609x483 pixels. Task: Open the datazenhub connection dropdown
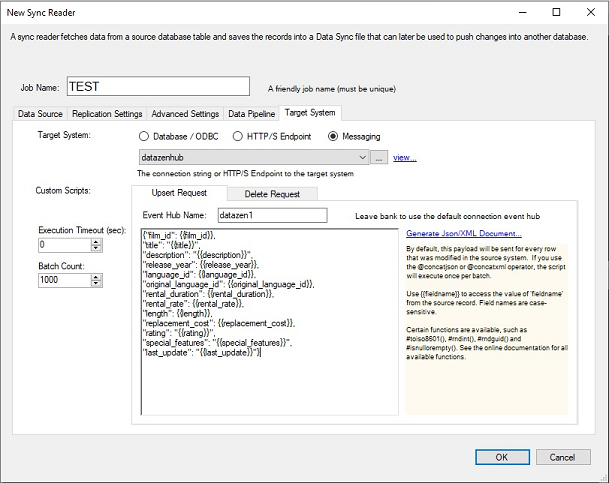pyautogui.click(x=254, y=157)
